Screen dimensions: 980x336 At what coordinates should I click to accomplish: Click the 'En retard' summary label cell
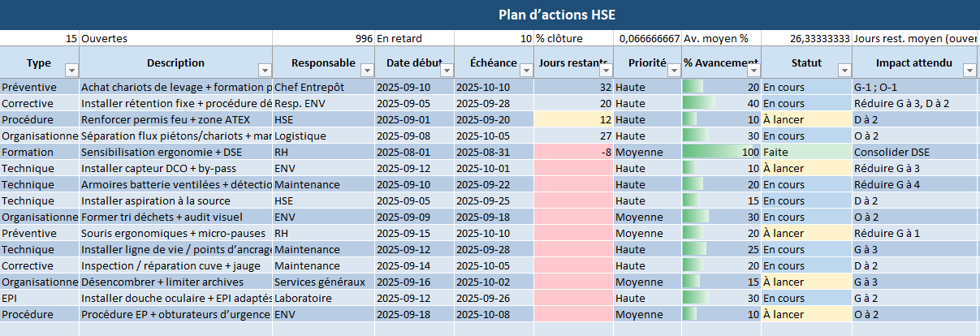click(414, 38)
